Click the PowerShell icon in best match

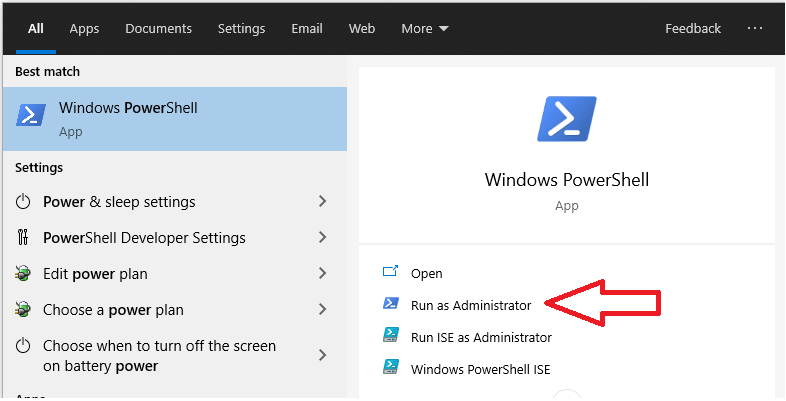click(31, 115)
